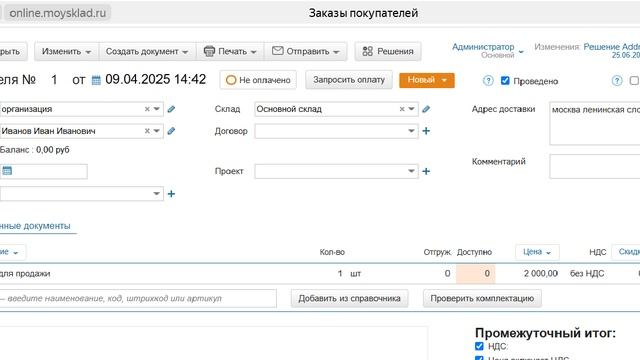This screenshot has width=640, height=360.
Task: Open help icon at far right edge
Action: pyautogui.click(x=617, y=80)
